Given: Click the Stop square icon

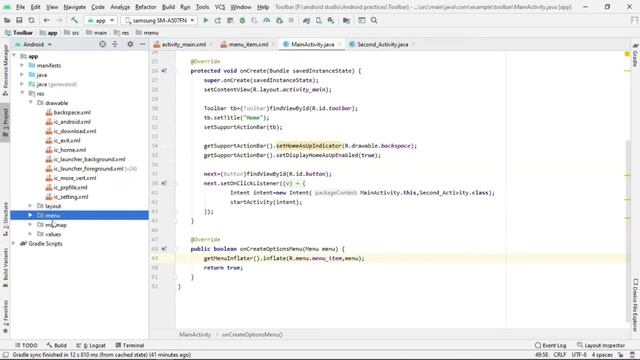Looking at the screenshot, I should [x=291, y=20].
